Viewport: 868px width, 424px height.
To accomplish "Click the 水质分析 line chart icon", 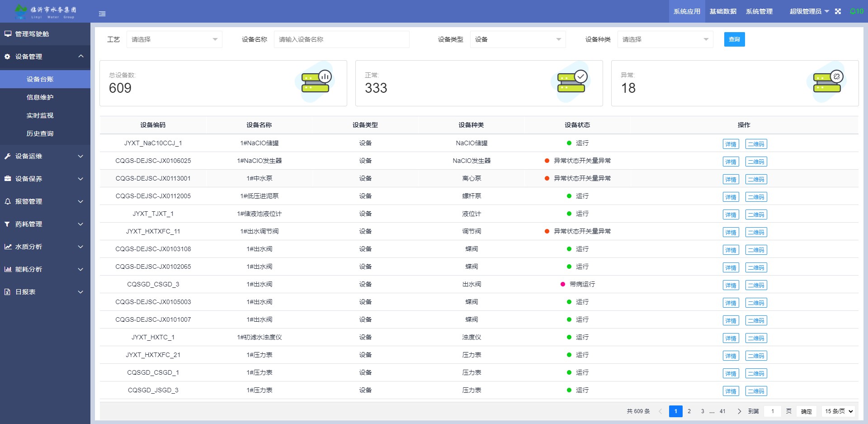I will [8, 247].
